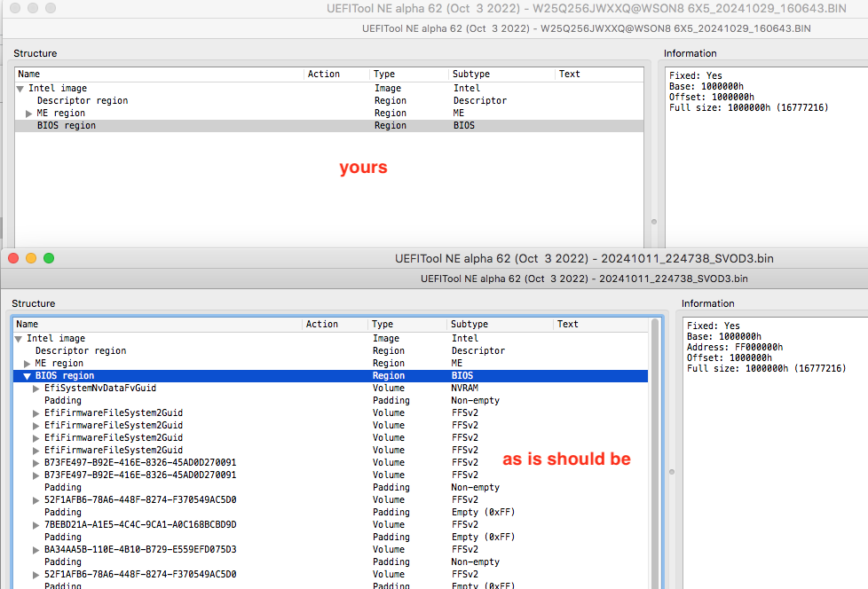Screen dimensions: 868x589
Task: Click "Full size" line in SVOD3.bin Information panel
Action: (766, 368)
